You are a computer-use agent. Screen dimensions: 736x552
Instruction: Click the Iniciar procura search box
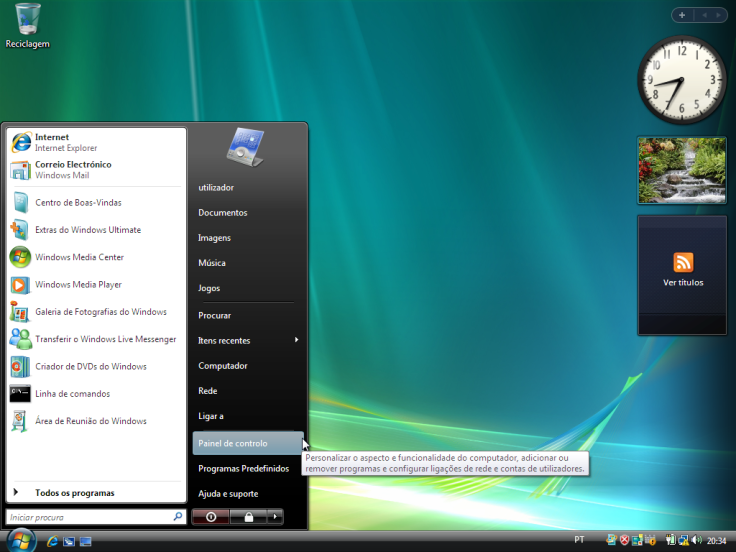click(88, 517)
